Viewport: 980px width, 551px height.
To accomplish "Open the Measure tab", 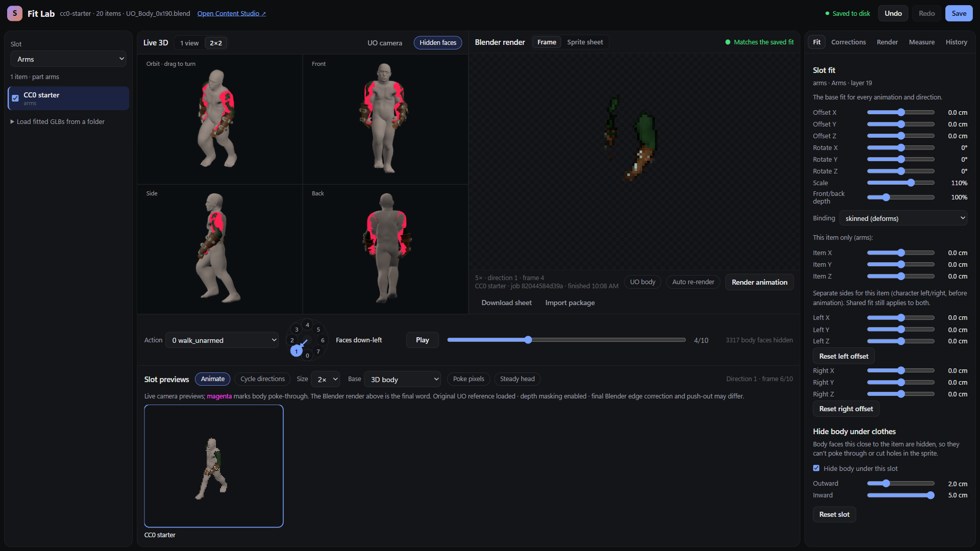I will (921, 42).
